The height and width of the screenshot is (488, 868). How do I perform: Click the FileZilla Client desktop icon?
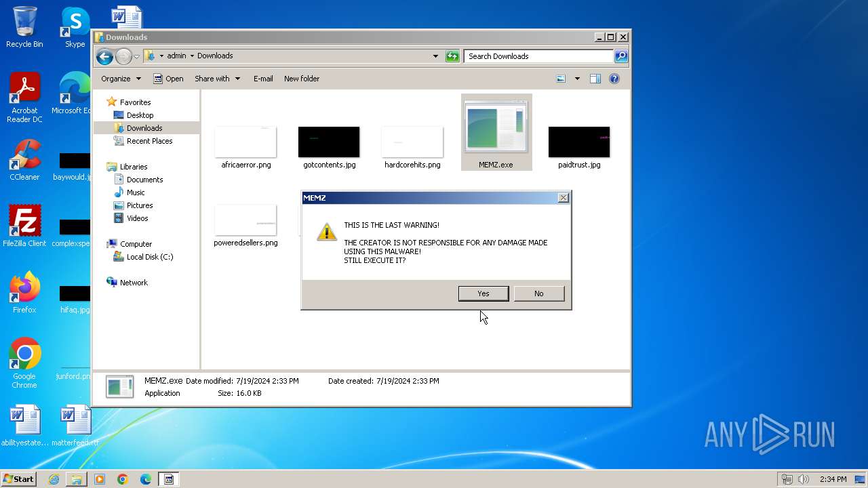[24, 226]
